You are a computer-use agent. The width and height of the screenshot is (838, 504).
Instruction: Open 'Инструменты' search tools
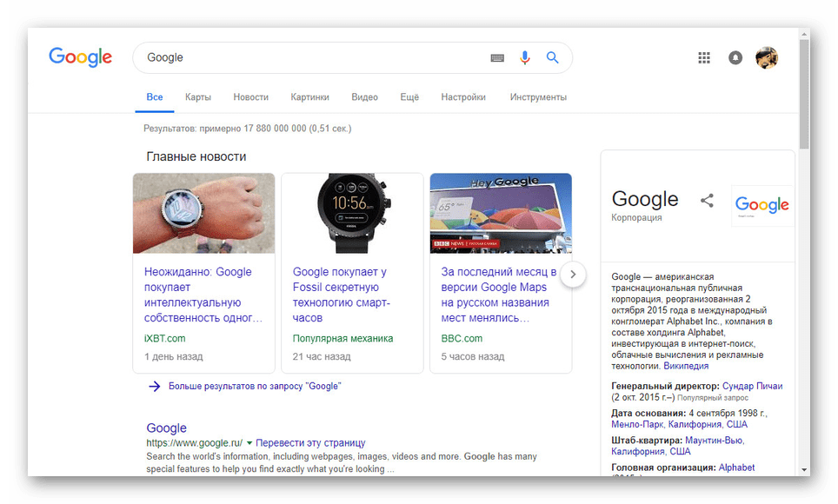click(538, 97)
